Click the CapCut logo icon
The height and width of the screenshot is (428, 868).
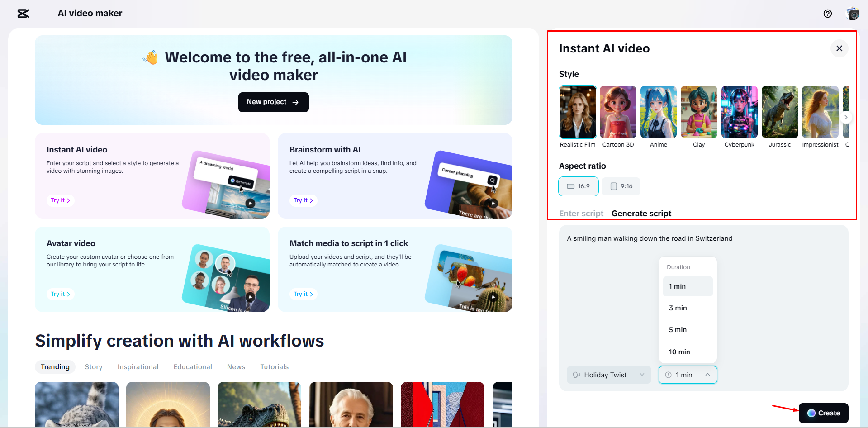[x=23, y=14]
